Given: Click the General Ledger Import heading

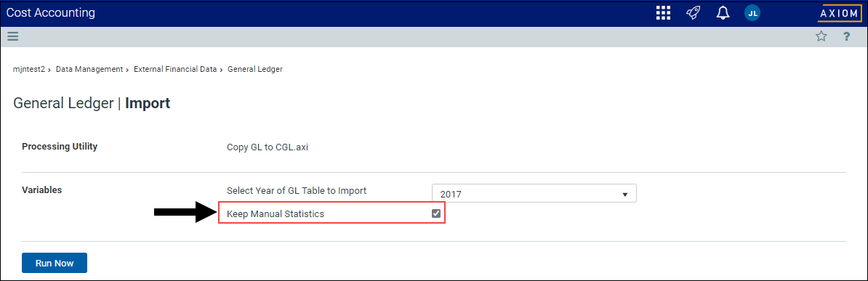Looking at the screenshot, I should tap(92, 103).
